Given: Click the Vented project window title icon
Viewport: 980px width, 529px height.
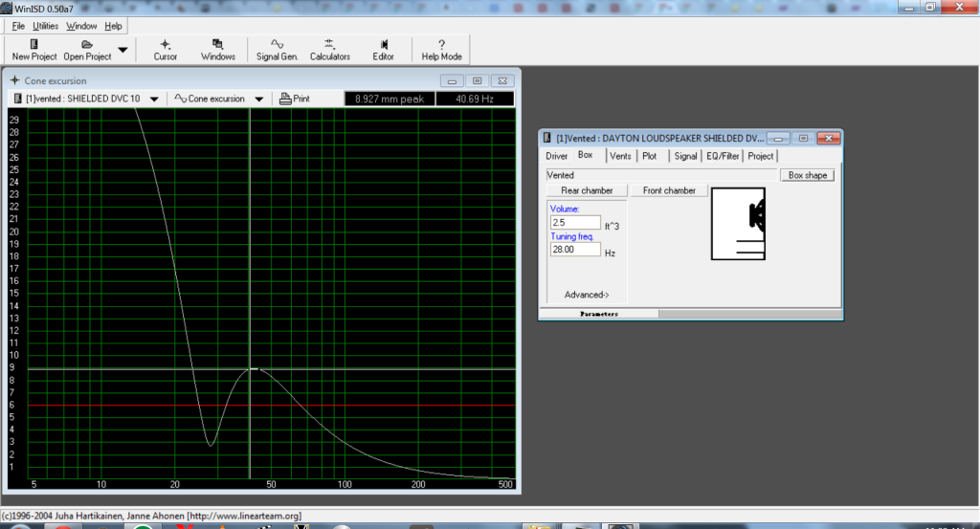Looking at the screenshot, I should (x=546, y=138).
